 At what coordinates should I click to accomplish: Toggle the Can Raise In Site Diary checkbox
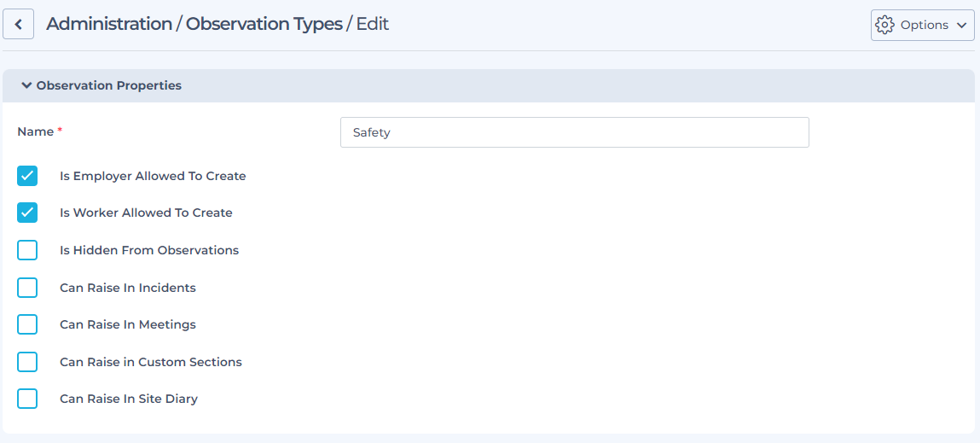(x=27, y=399)
